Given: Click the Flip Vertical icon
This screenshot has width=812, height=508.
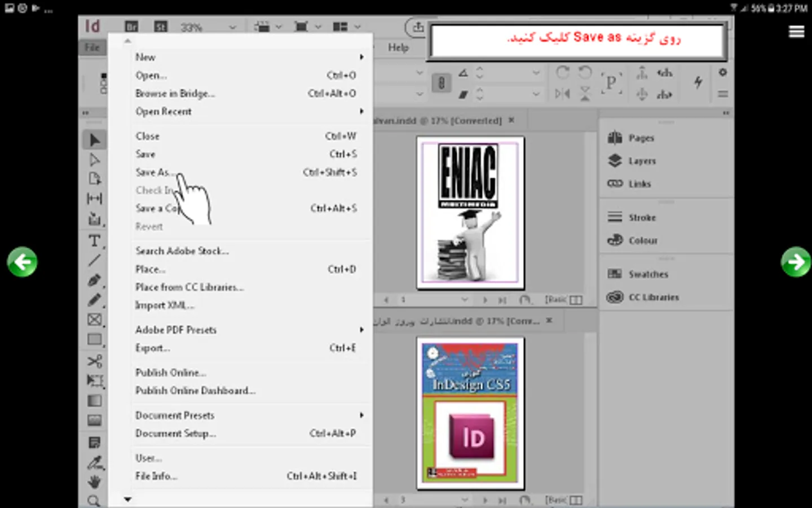Looking at the screenshot, I should point(585,94).
